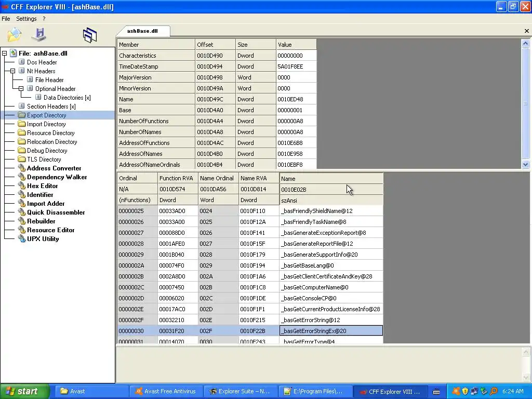This screenshot has height=399, width=532.
Task: Click the UPX Utility tool icon
Action: (22, 238)
